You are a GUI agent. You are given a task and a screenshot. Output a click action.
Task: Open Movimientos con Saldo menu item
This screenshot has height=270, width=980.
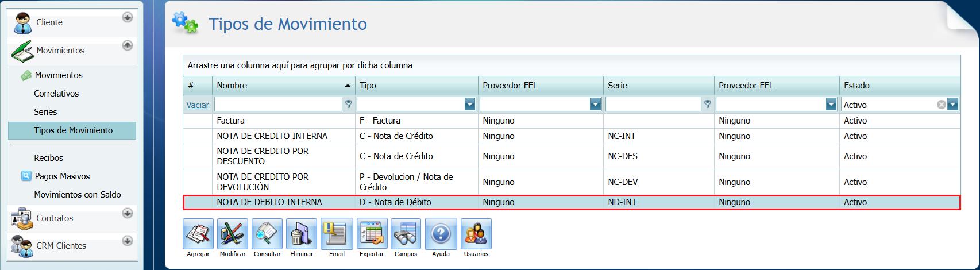[78, 195]
